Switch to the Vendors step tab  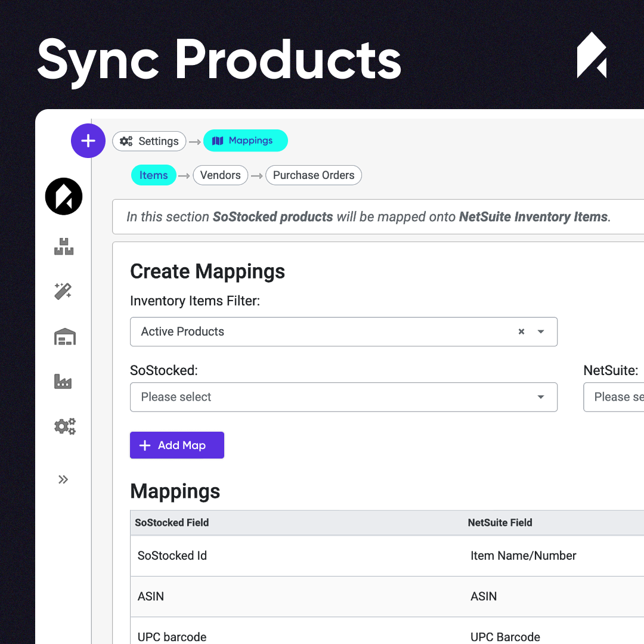click(221, 175)
